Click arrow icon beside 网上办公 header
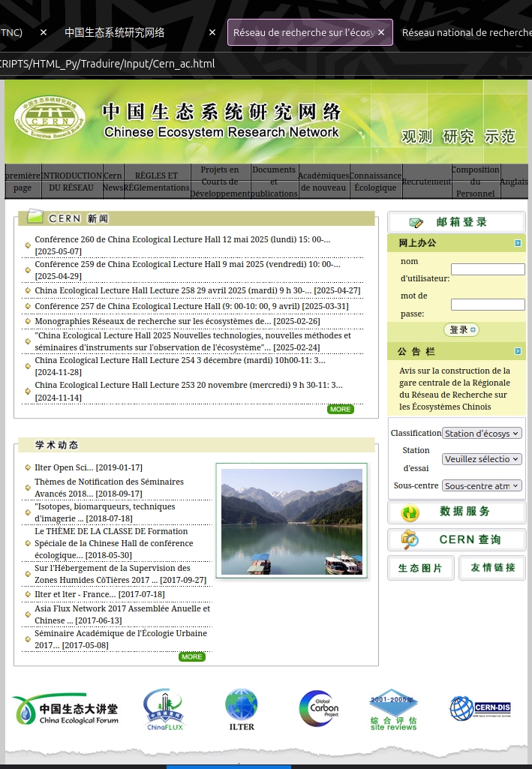Screen dimensions: 532x769 518,243
